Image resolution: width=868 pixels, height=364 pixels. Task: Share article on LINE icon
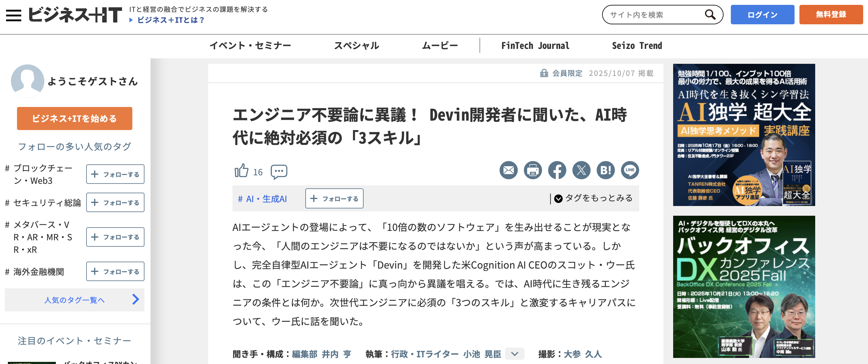click(x=629, y=170)
